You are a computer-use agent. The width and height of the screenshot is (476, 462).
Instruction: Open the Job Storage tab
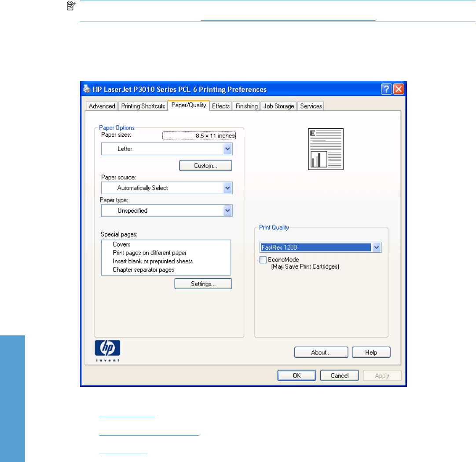[x=278, y=106]
